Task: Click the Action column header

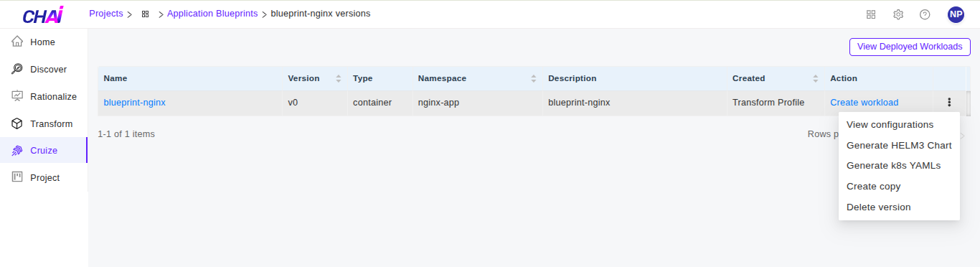Action: click(844, 78)
